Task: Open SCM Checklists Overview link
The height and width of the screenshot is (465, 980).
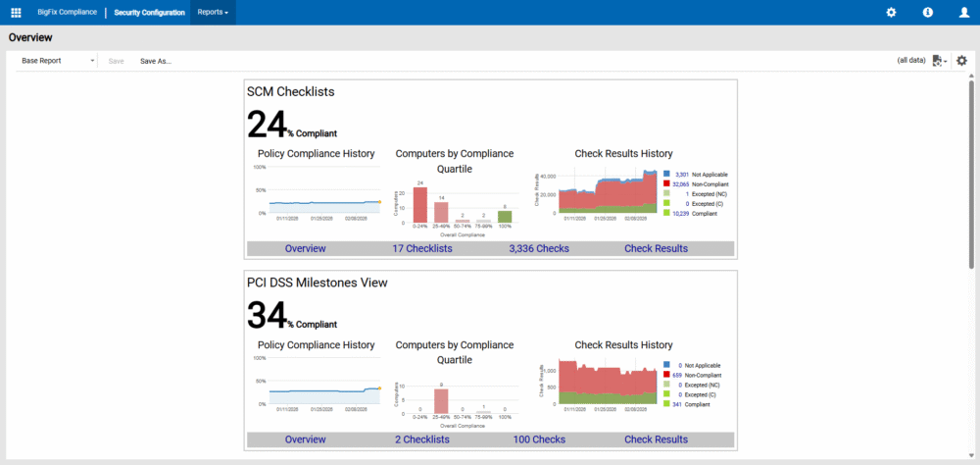Action: pos(305,248)
